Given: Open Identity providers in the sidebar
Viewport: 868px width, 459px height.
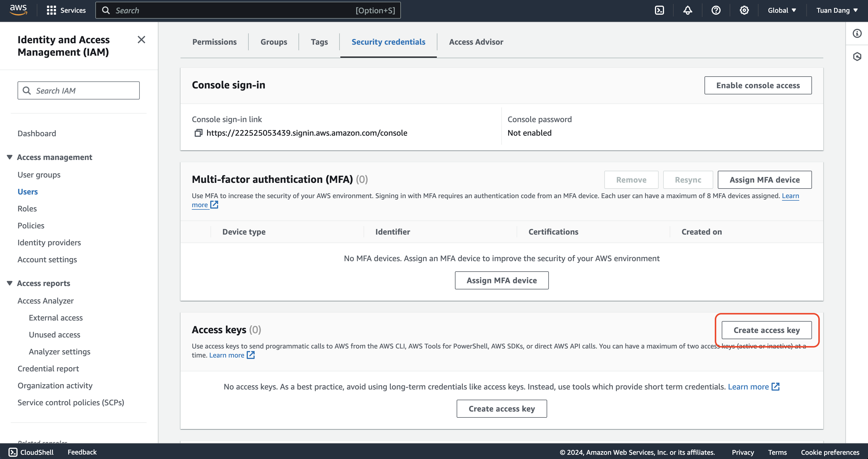Looking at the screenshot, I should coord(49,243).
